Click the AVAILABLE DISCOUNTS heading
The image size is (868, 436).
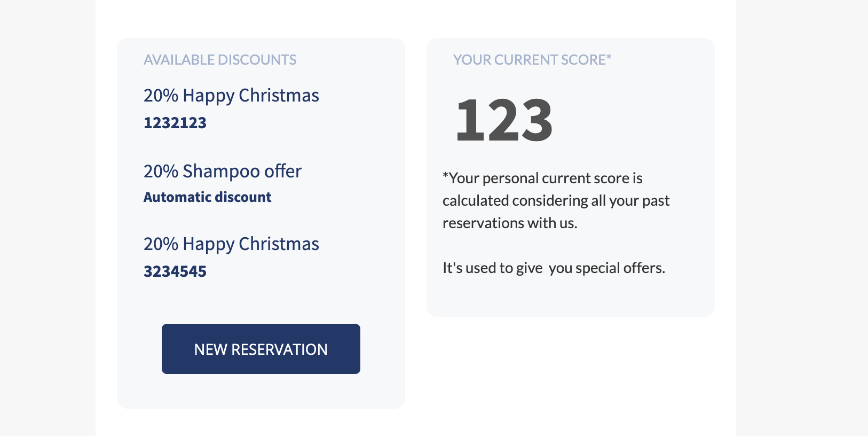[x=220, y=60]
